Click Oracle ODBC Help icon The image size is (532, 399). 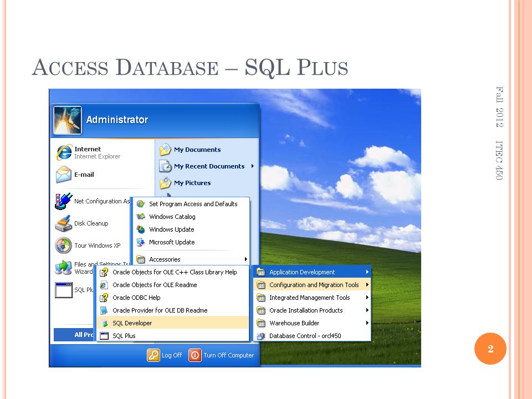104,298
